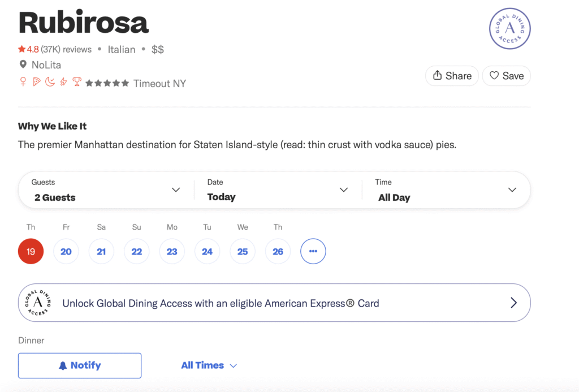
Task: Select date 20 for Friday
Action: pos(66,251)
